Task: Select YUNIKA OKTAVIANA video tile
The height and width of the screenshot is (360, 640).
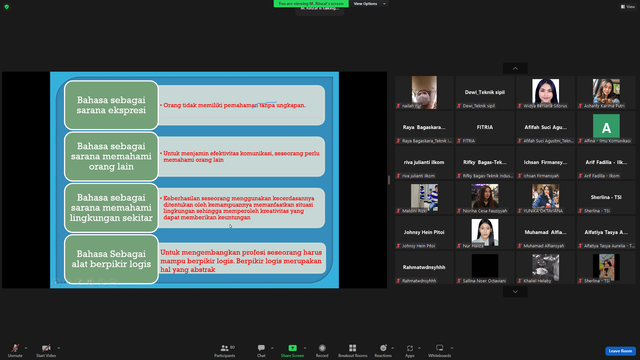Action: 545,198
